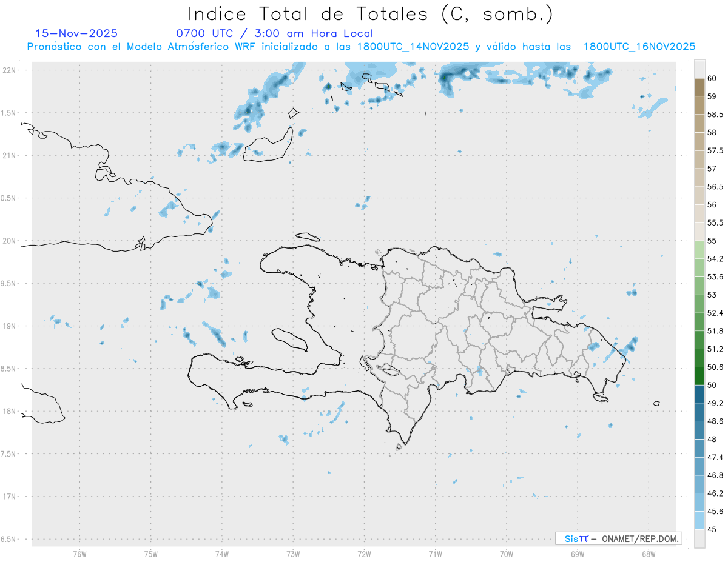
Task: Click the "74W" longitude label
Action: [222, 554]
